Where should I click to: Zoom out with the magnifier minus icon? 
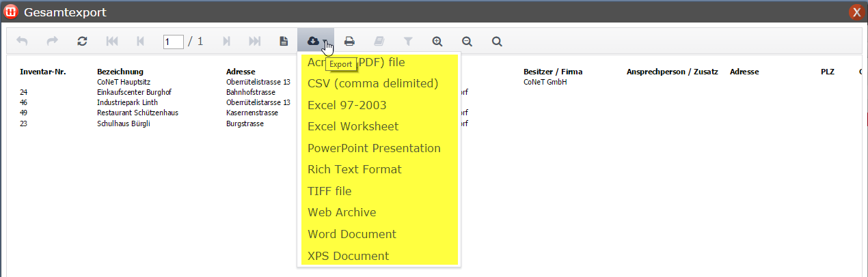point(467,42)
